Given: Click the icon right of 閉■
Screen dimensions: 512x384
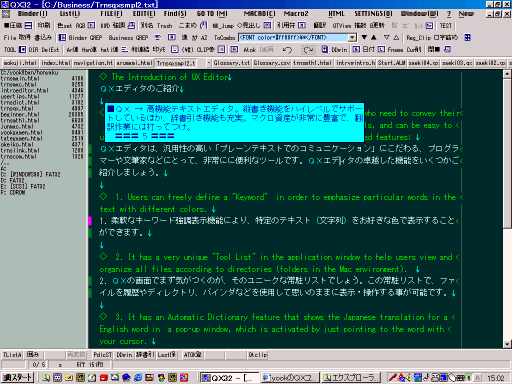Looking at the screenshot, I should click(448, 50).
